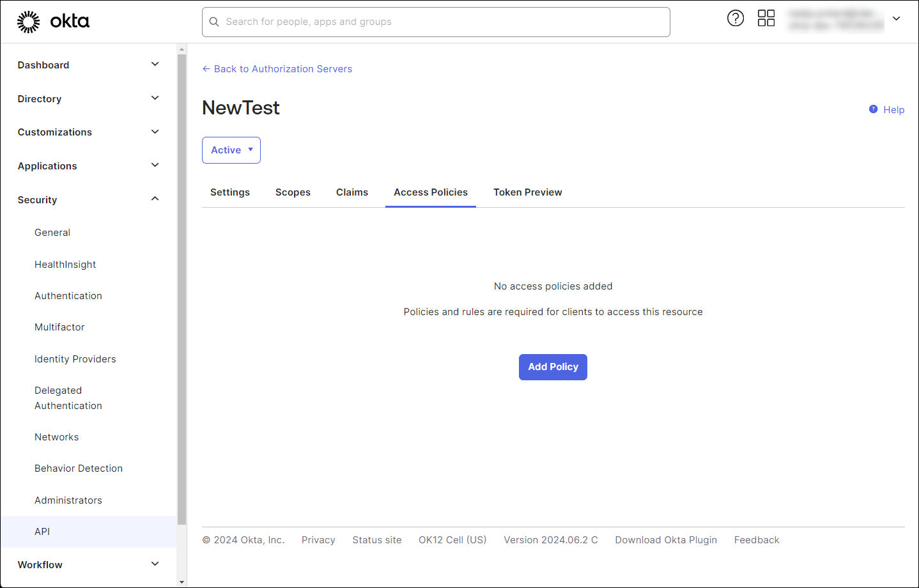Switch to the Settings tab
The height and width of the screenshot is (588, 919).
click(x=230, y=192)
